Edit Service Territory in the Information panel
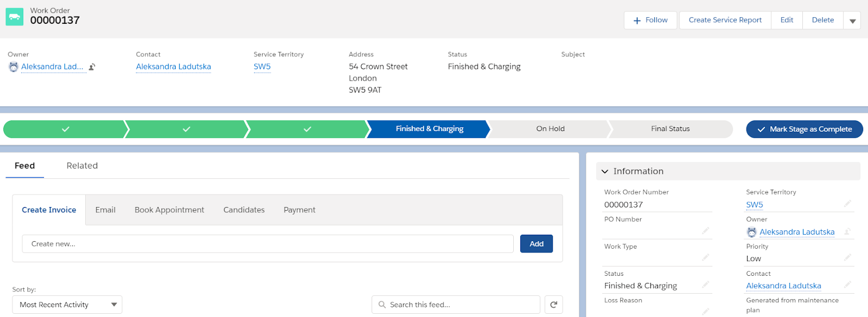 847,204
